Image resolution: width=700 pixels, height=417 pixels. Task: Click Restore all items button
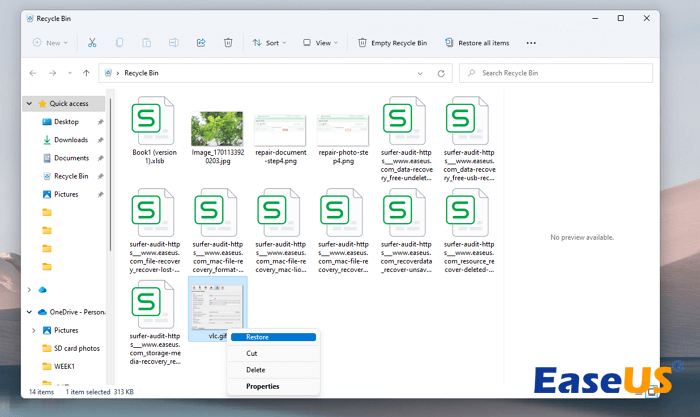point(478,43)
